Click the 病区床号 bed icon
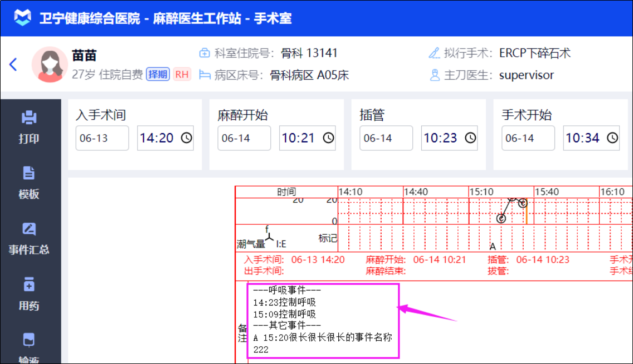633x364 pixels. (x=204, y=75)
